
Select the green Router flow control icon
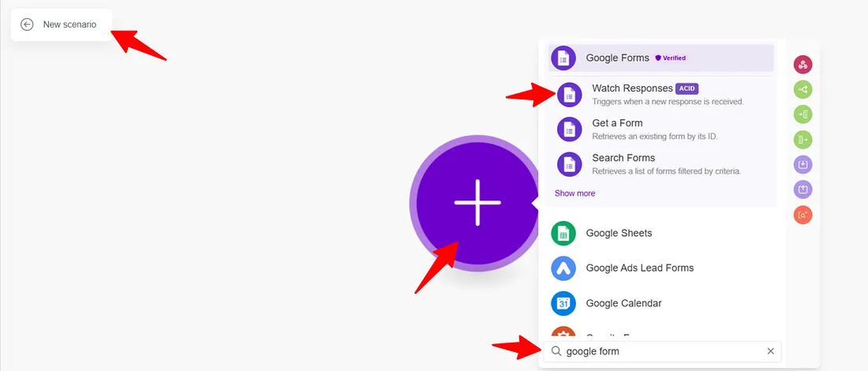coord(803,90)
